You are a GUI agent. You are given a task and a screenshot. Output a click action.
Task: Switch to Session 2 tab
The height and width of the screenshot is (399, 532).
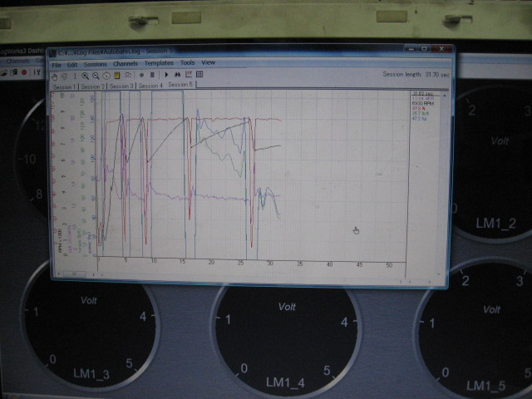92,86
